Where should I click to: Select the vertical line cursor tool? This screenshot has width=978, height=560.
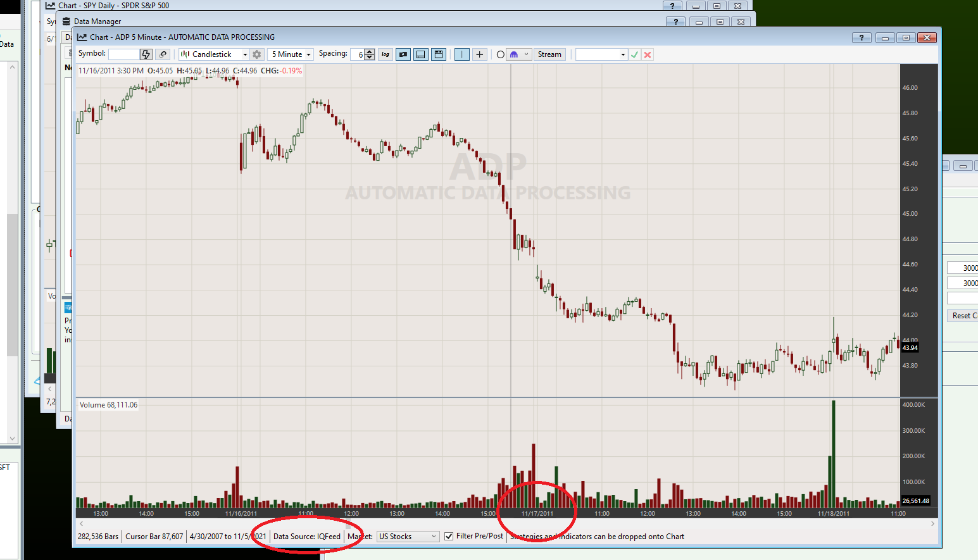[x=462, y=54]
